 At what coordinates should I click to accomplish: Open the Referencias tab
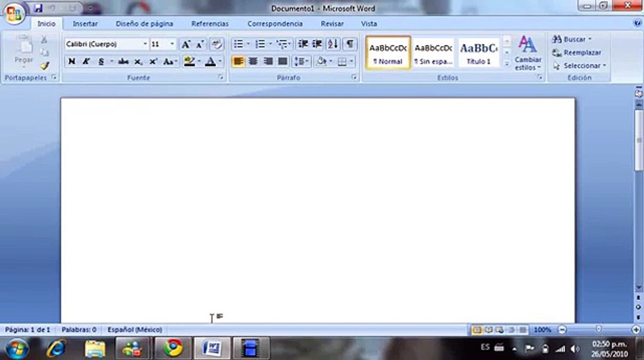[210, 23]
